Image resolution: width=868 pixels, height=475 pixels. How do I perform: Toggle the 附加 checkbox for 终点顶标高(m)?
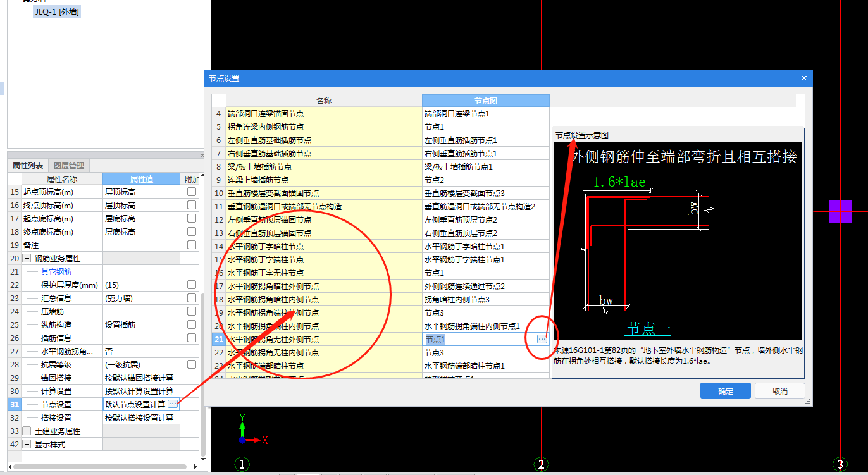(192, 205)
